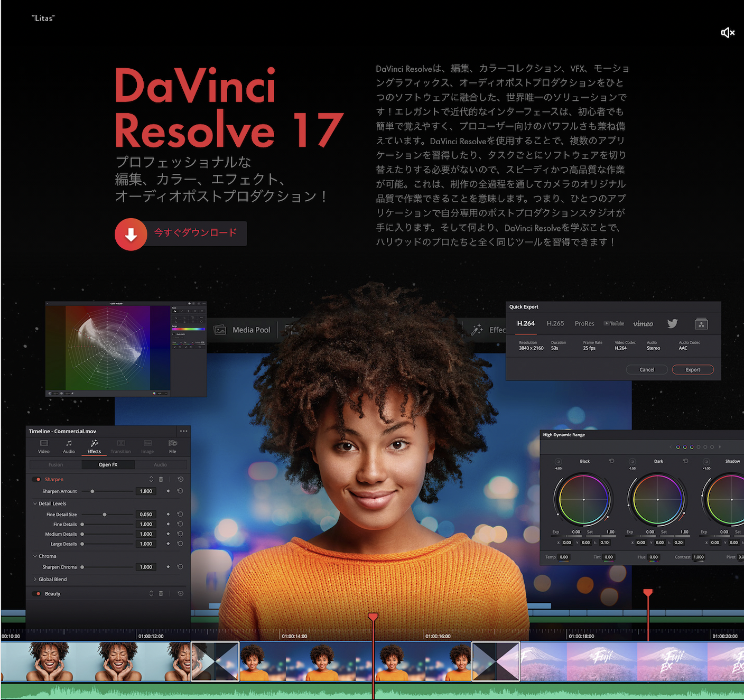
Task: Expand the Global Blend section
Action: [35, 579]
